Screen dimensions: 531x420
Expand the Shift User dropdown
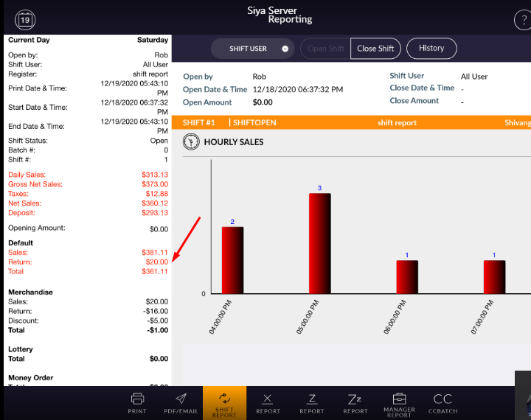254,49
